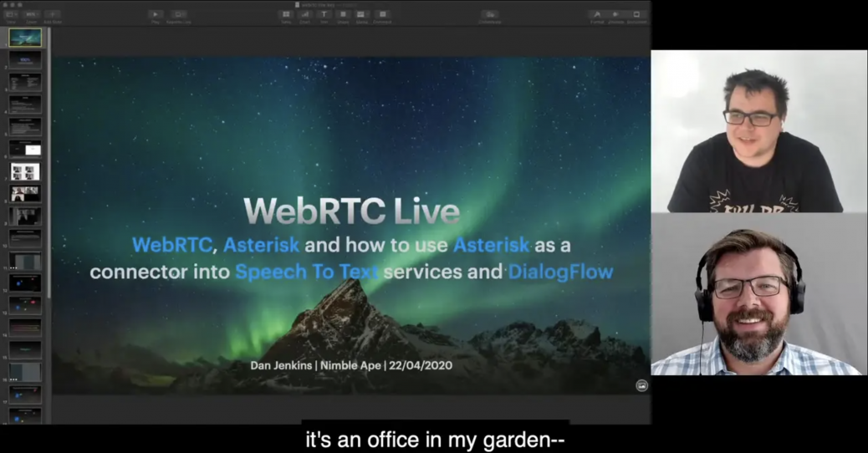This screenshot has height=453, width=868.
Task: Open the Media insert button
Action: [362, 14]
